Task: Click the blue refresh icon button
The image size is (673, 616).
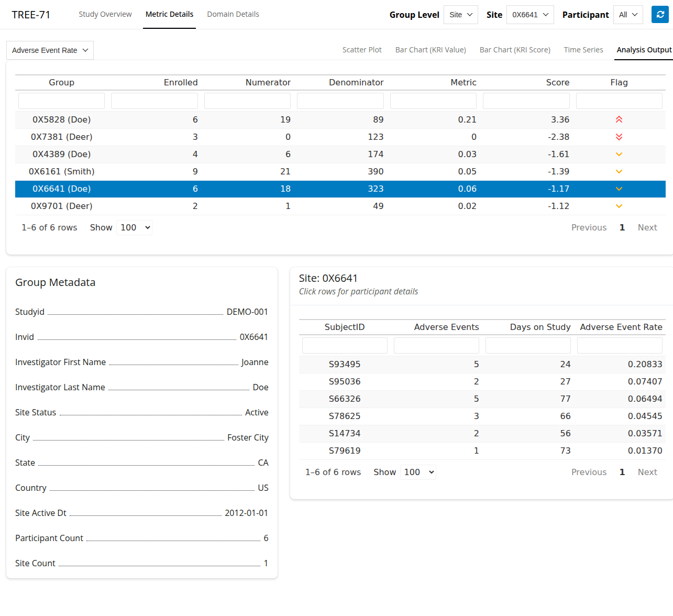Action: 660,15
